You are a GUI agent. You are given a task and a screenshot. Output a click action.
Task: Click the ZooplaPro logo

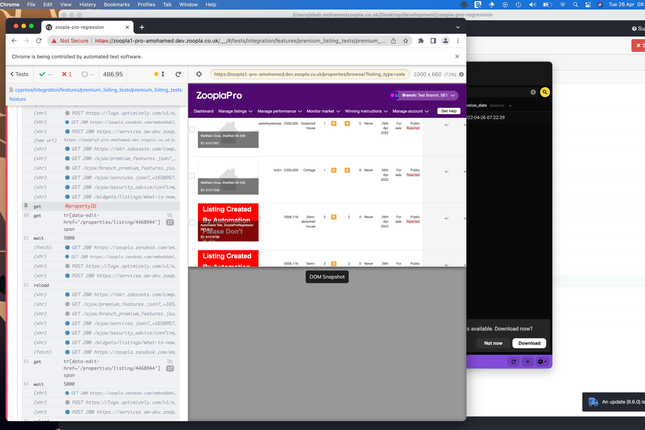219,95
